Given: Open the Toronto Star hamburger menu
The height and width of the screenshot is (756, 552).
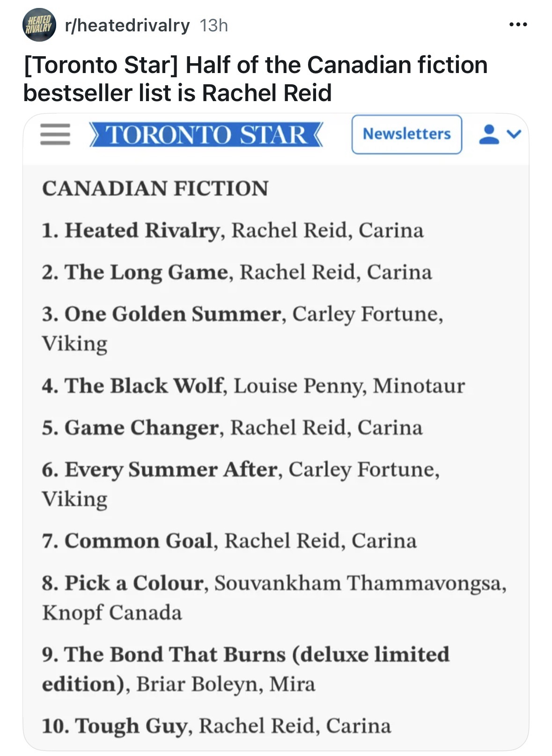Looking at the screenshot, I should click(x=55, y=134).
